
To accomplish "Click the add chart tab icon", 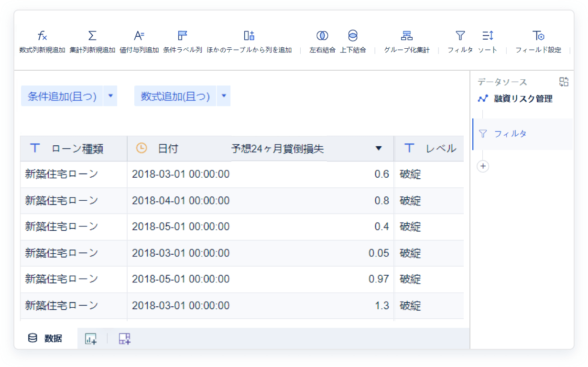I will click(90, 339).
